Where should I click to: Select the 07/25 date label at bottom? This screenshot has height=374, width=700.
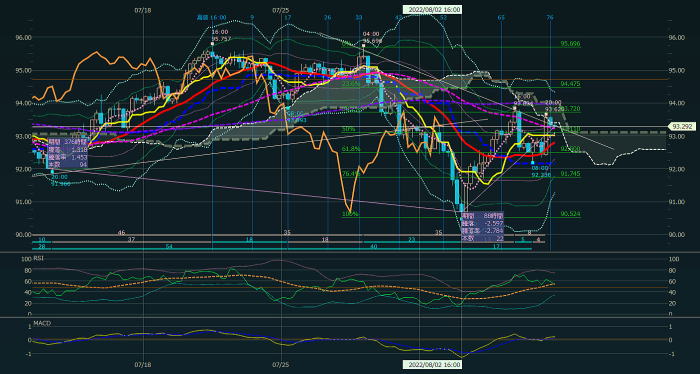click(280, 365)
